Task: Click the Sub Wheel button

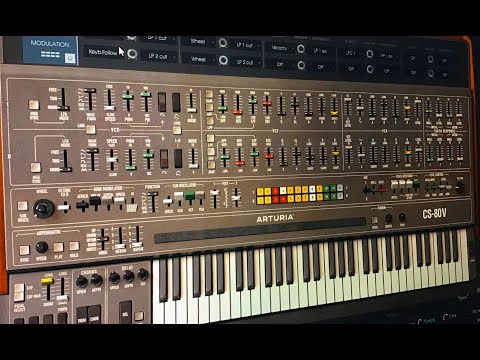Action: pyautogui.click(x=23, y=205)
